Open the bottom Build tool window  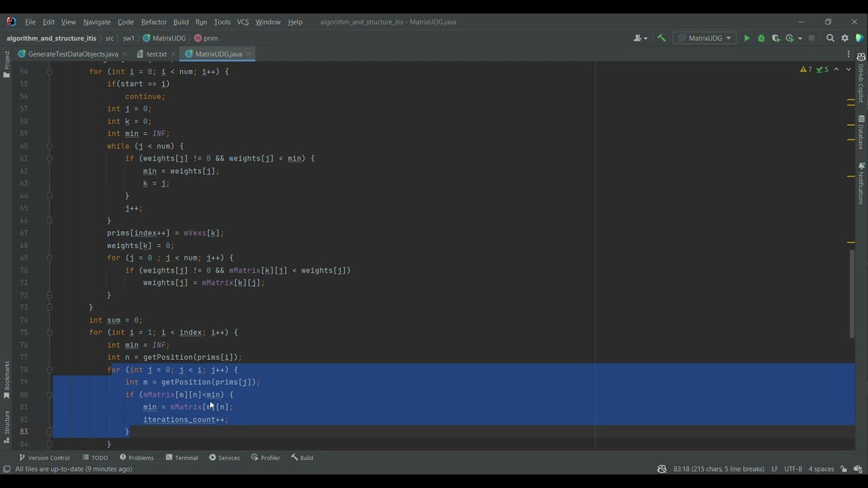(x=302, y=458)
